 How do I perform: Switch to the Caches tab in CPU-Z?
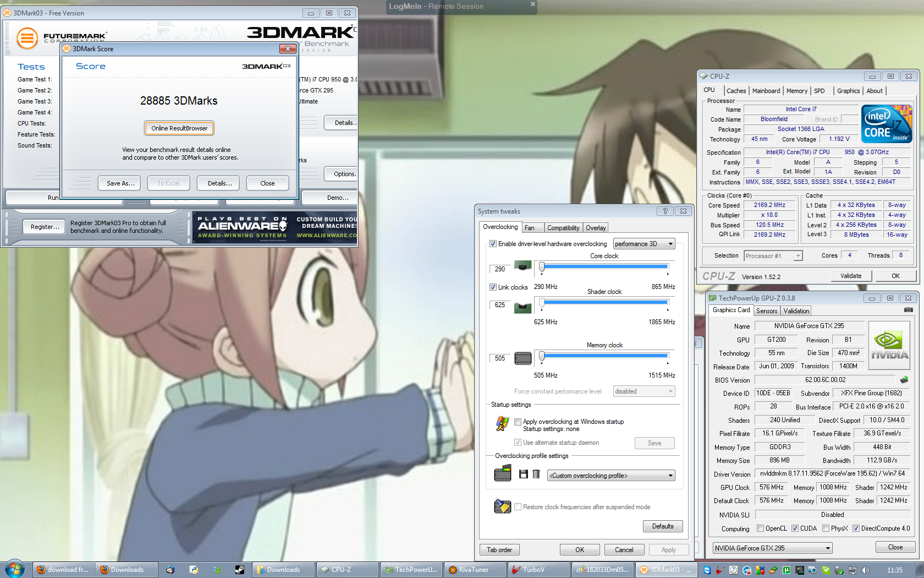[736, 91]
